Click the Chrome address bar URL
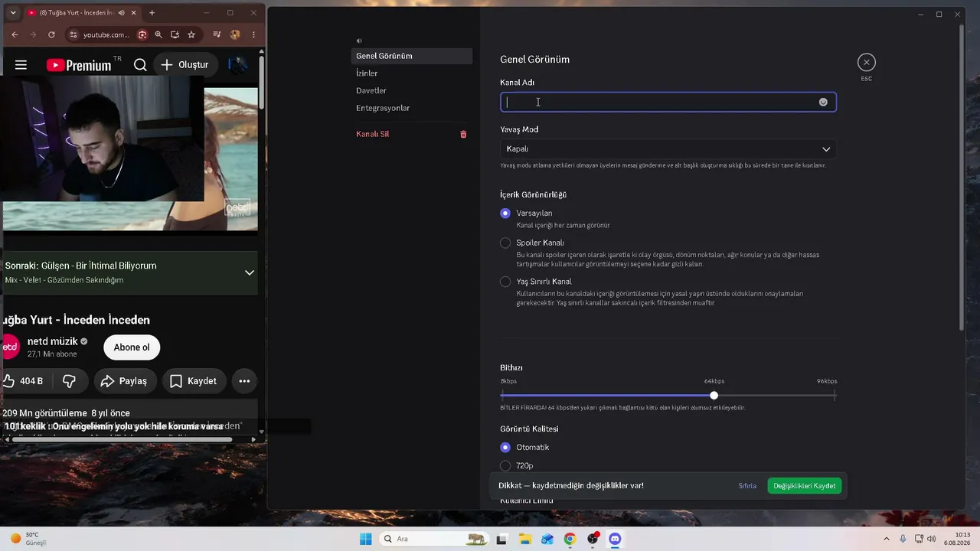Screen dimensions: 980x551 106,34
